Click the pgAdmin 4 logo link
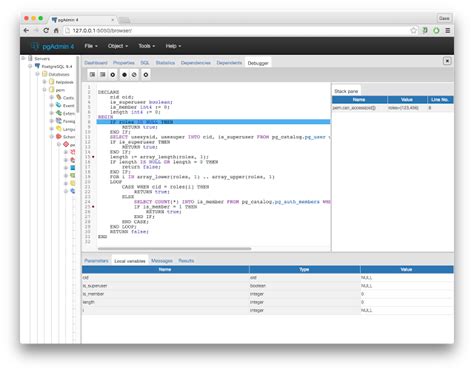474x372 pixels. [x=53, y=46]
